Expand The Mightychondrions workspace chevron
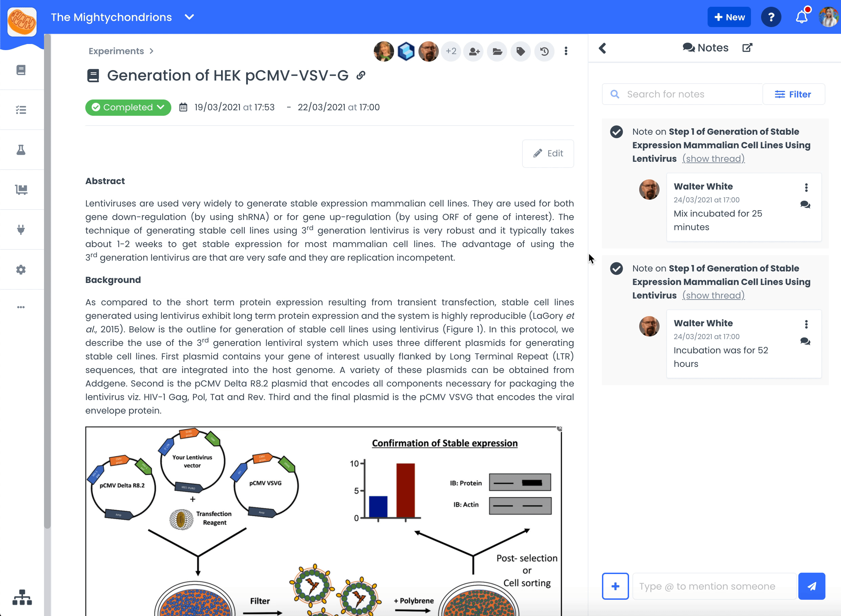Viewport: 841px width, 616px height. pyautogui.click(x=190, y=17)
